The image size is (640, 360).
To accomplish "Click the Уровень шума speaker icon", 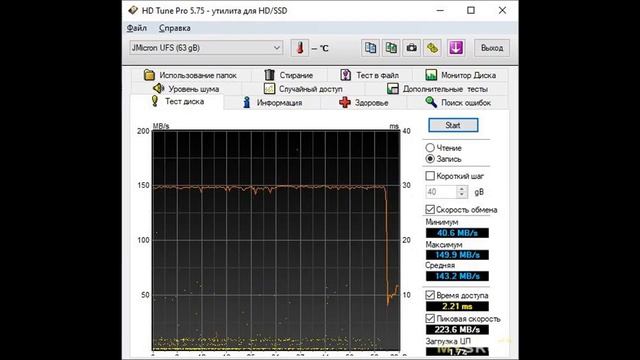I will point(158,88).
